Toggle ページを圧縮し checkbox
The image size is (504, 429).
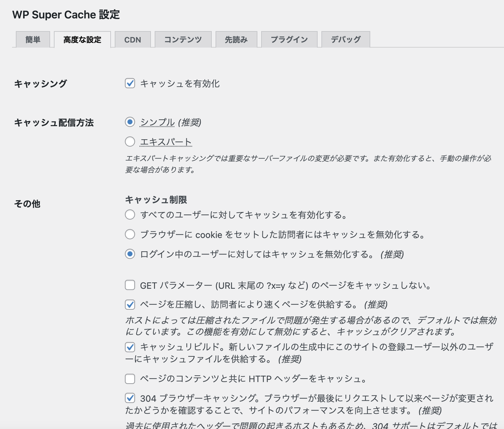pyautogui.click(x=130, y=305)
